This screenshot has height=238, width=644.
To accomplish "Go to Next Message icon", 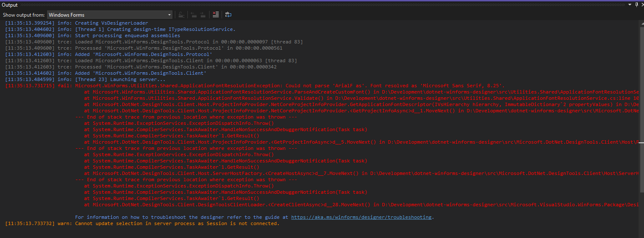I will [202, 15].
